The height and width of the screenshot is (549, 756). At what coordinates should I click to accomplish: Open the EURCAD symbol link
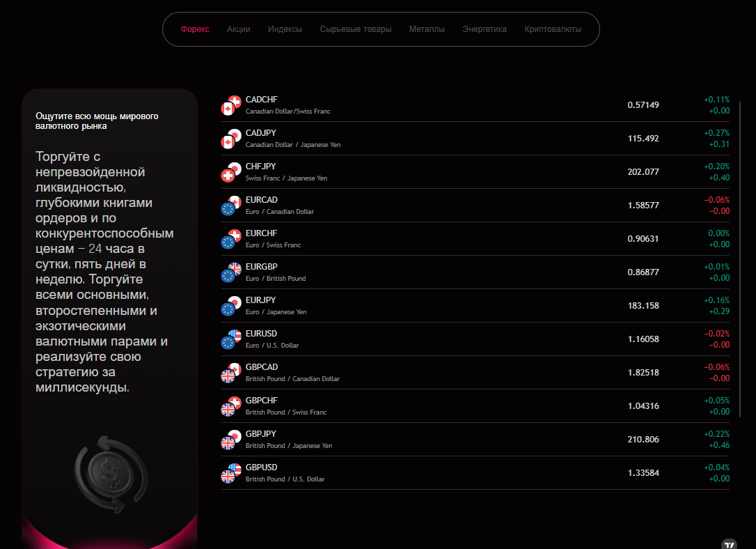261,200
